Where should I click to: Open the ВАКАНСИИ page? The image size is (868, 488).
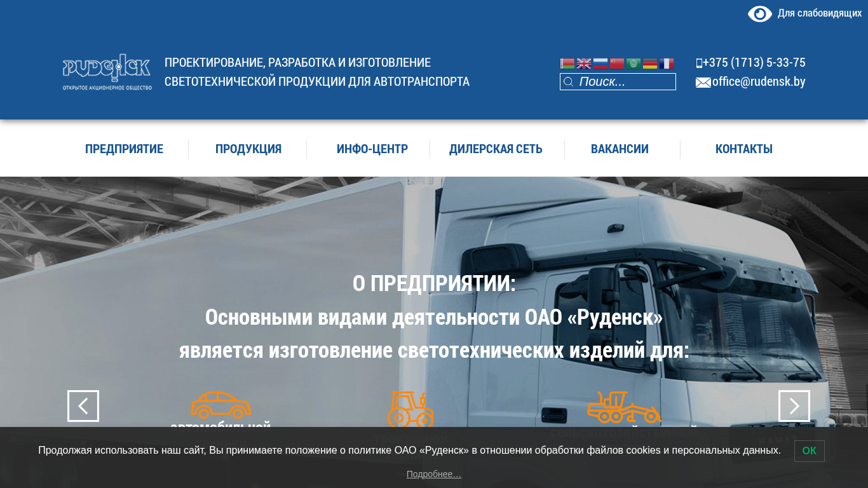(x=620, y=149)
